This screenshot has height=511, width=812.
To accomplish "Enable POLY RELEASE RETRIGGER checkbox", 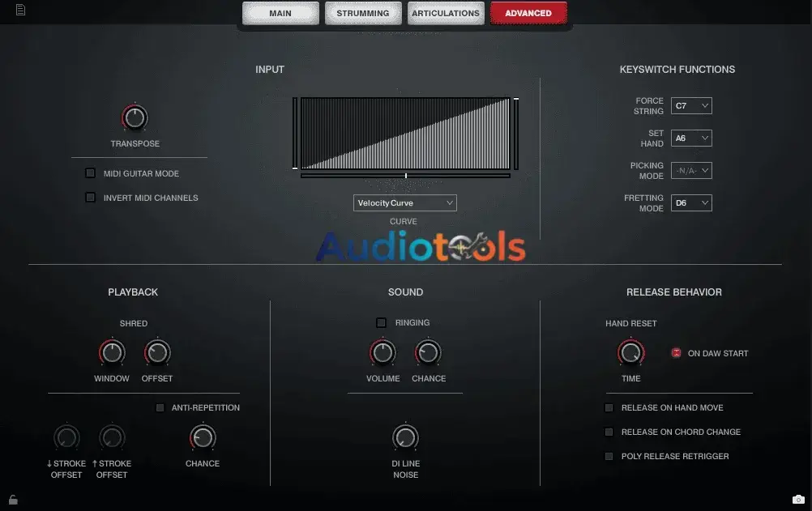I will 609,456.
